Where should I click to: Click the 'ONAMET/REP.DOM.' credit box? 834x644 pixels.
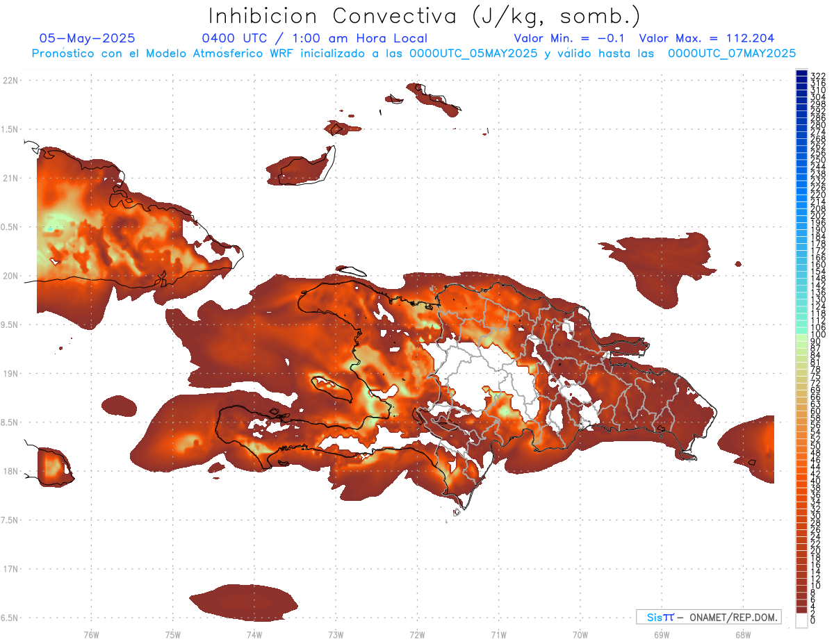pos(708,617)
